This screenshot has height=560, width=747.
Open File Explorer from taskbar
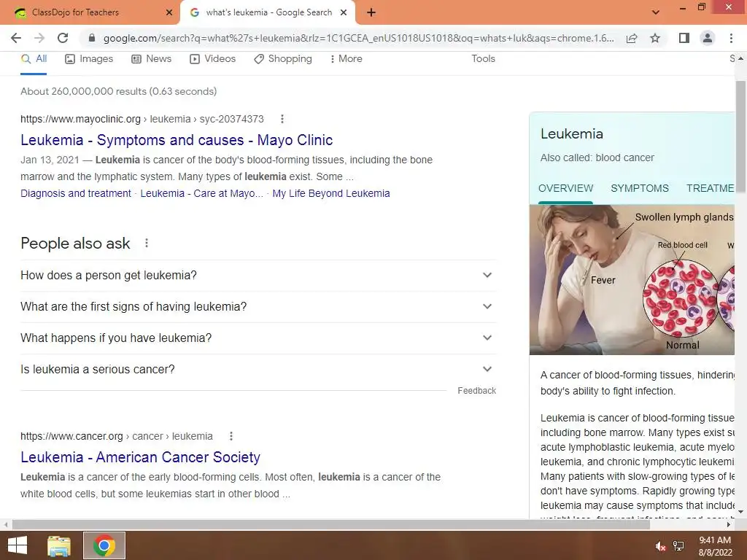click(59, 545)
